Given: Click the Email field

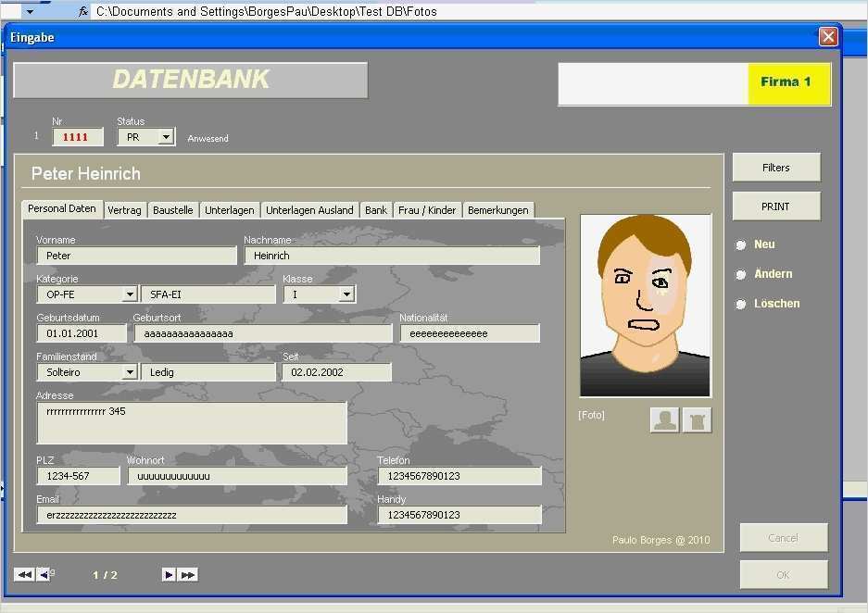Looking at the screenshot, I should [x=192, y=515].
